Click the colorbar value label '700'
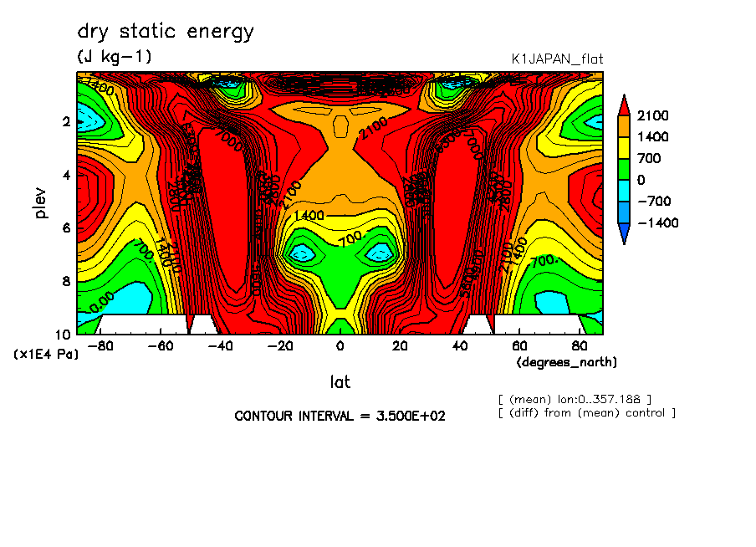 (x=649, y=158)
